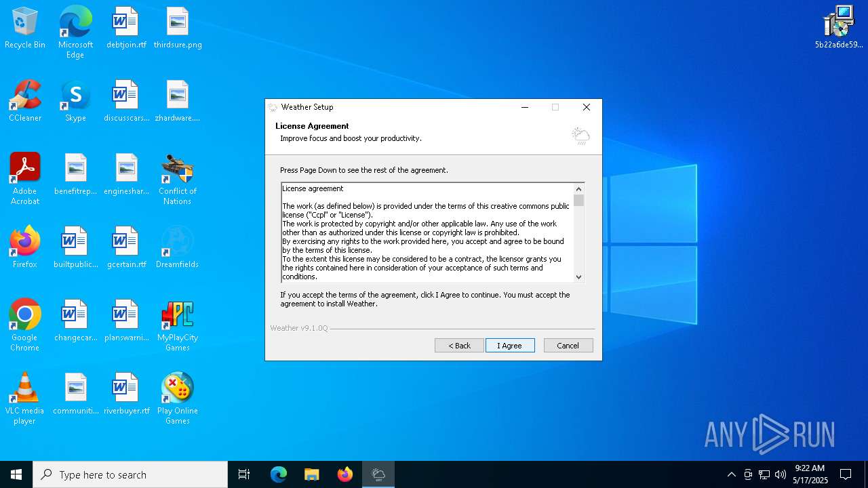Select the gcertain.rtf file icon
Image resolution: width=868 pixels, height=488 pixels.
(126, 247)
